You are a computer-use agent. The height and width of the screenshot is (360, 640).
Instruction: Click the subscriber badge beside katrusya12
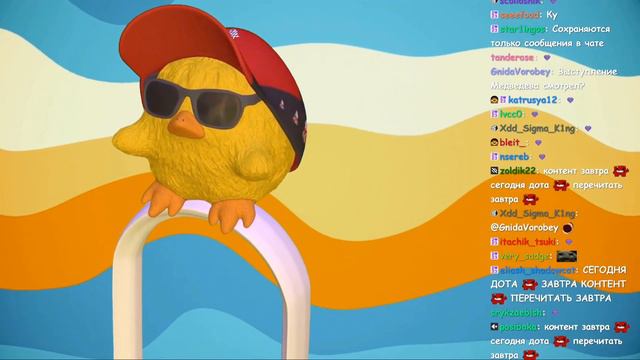point(503,100)
